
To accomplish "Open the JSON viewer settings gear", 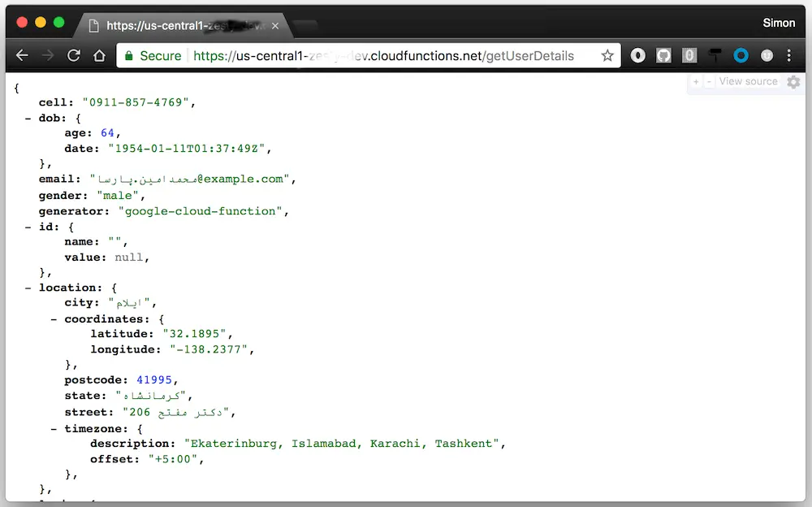I will click(x=793, y=81).
